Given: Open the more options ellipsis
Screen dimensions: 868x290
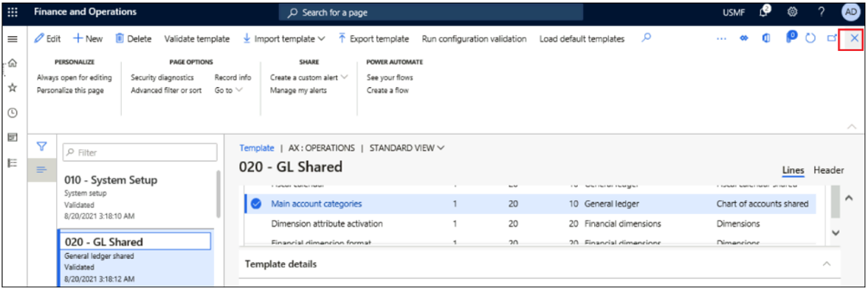Looking at the screenshot, I should pyautogui.click(x=720, y=38).
